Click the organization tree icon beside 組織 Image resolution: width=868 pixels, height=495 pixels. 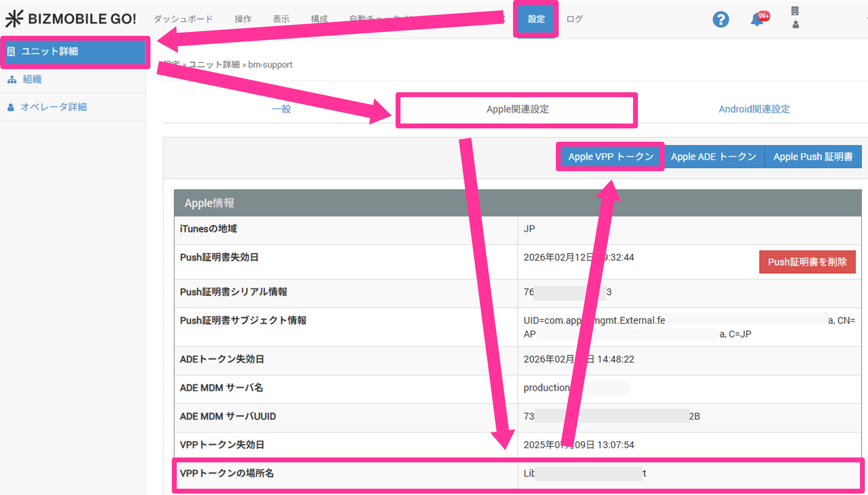[x=12, y=80]
